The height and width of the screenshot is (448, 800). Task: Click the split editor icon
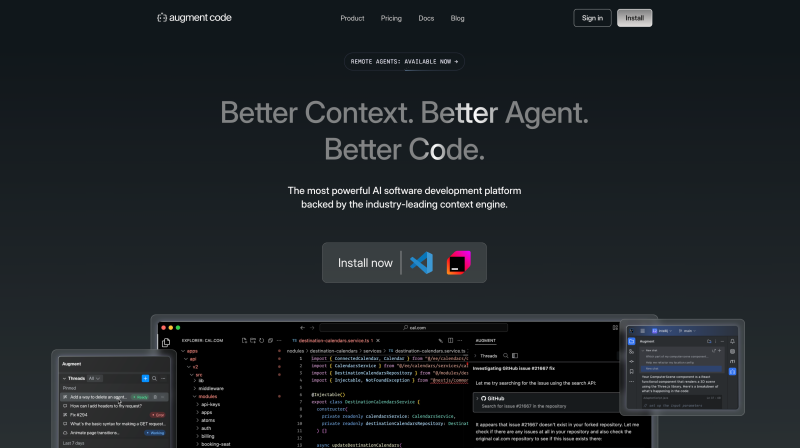[x=451, y=341]
